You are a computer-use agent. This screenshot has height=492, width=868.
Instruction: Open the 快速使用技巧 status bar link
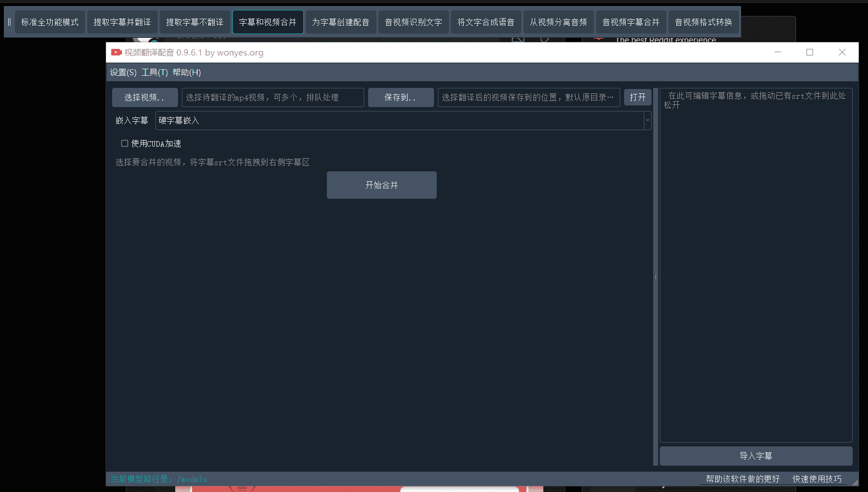point(816,479)
